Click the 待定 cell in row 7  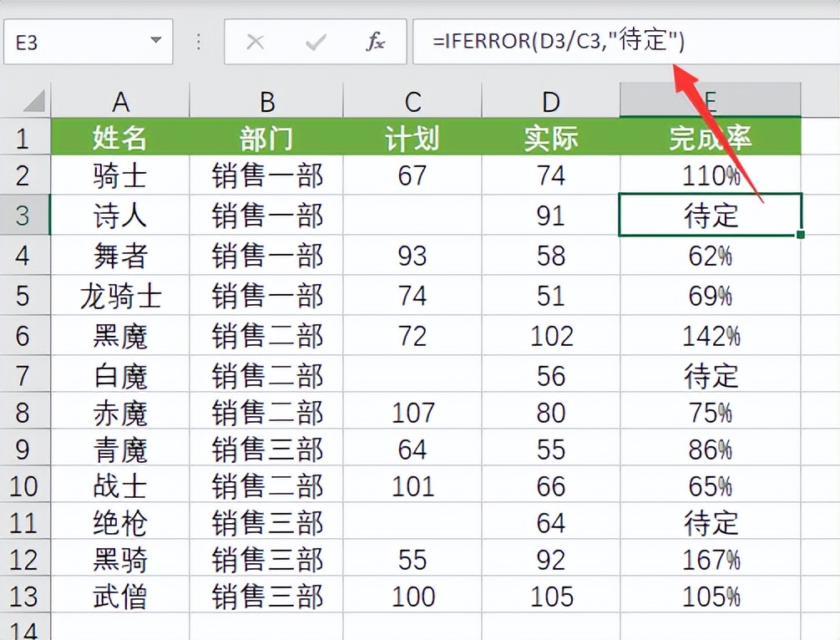(709, 376)
